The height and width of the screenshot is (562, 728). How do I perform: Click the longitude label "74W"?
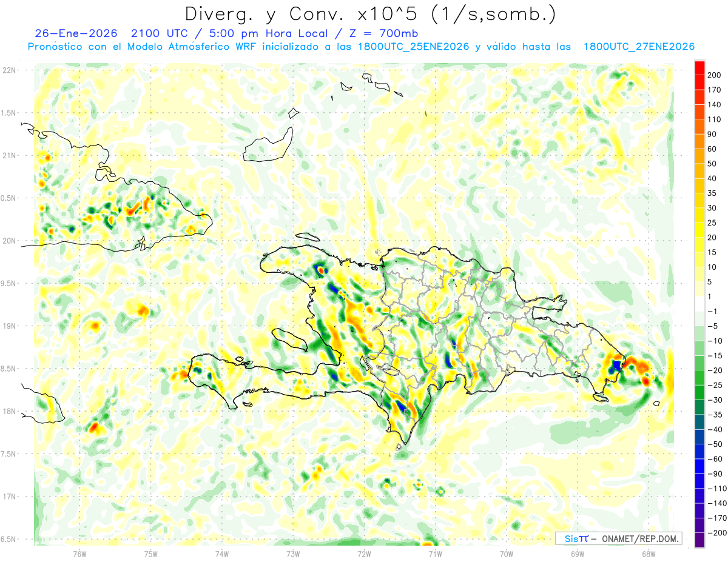[222, 554]
